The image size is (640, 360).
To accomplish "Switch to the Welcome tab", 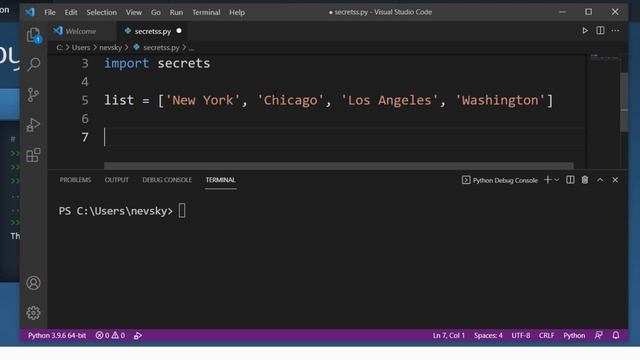I will pos(81,31).
